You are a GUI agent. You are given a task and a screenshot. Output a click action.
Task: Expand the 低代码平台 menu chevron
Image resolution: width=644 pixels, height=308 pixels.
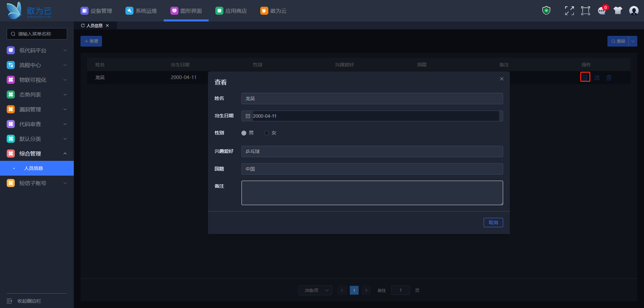(65, 50)
